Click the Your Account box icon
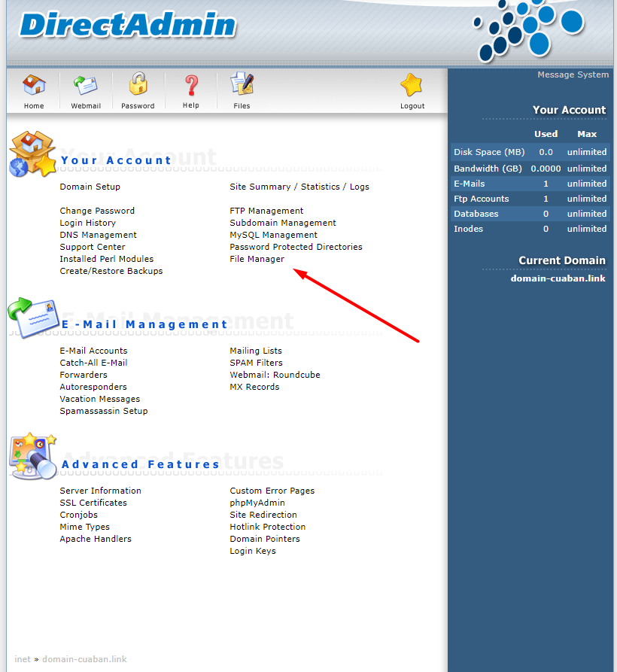 pos(32,154)
